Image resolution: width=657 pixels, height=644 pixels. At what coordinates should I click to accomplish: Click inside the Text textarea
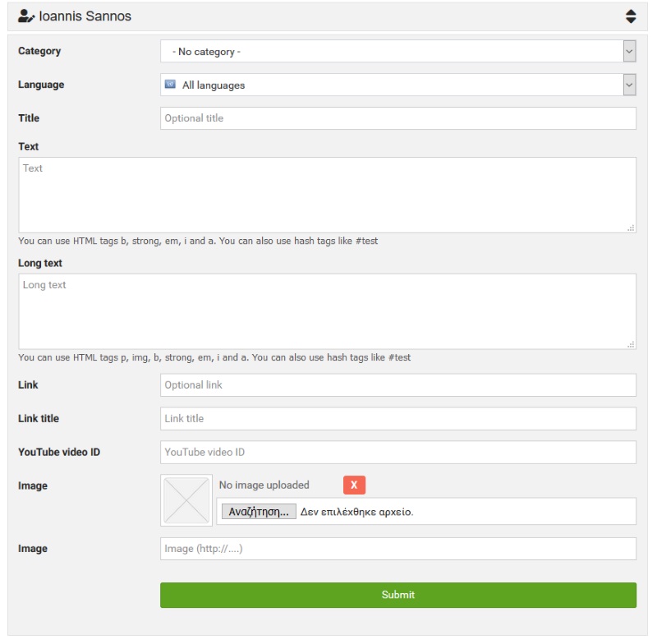click(327, 195)
